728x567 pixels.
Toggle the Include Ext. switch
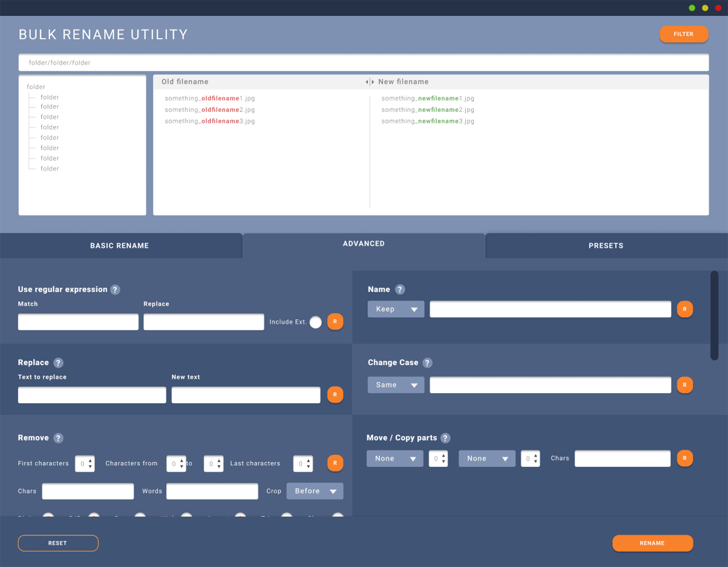[x=316, y=322]
